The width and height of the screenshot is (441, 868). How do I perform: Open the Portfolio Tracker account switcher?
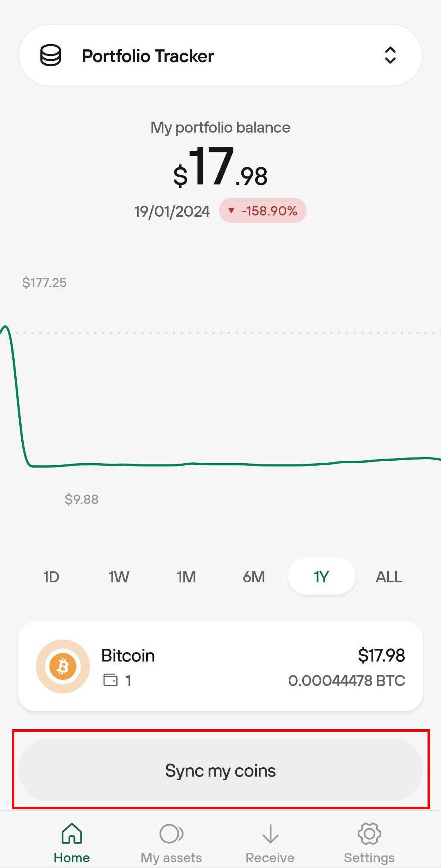(220, 55)
